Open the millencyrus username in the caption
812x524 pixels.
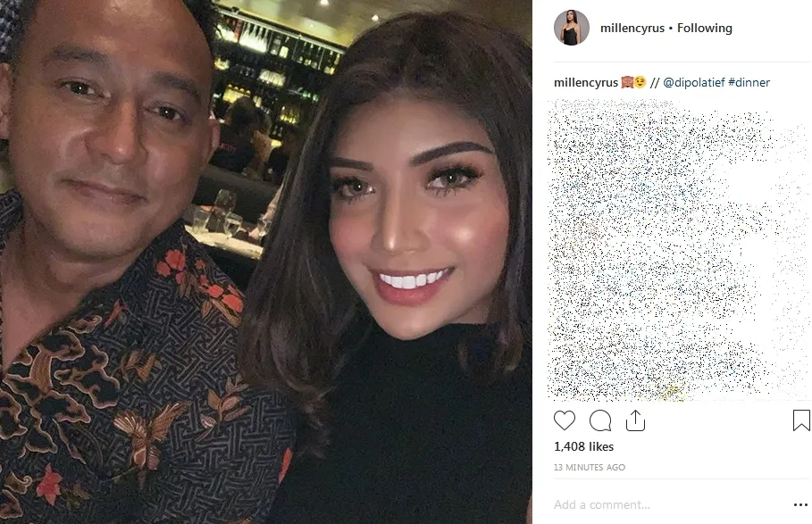[x=586, y=82]
